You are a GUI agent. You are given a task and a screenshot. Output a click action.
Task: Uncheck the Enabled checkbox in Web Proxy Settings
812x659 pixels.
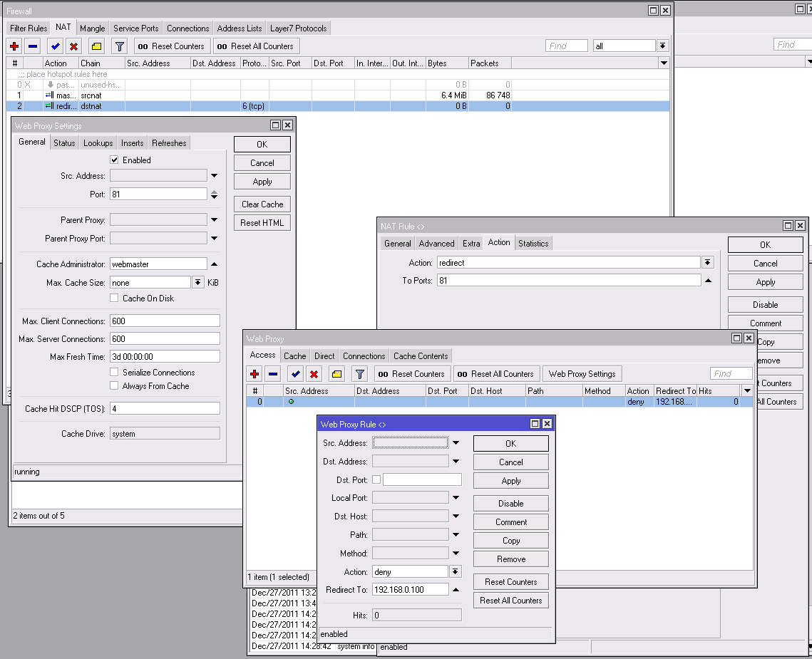tap(114, 160)
